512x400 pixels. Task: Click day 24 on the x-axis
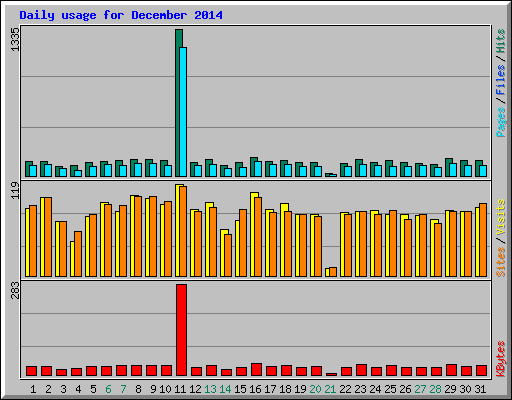click(375, 389)
